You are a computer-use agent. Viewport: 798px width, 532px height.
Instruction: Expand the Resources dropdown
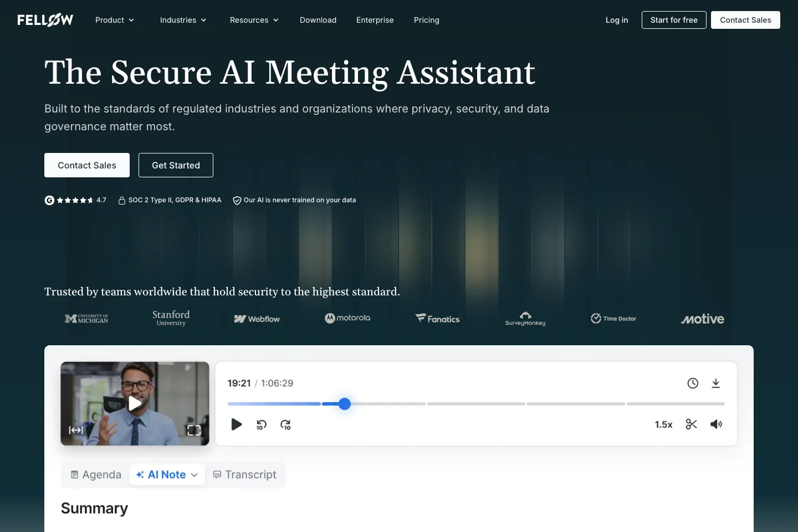click(x=254, y=20)
